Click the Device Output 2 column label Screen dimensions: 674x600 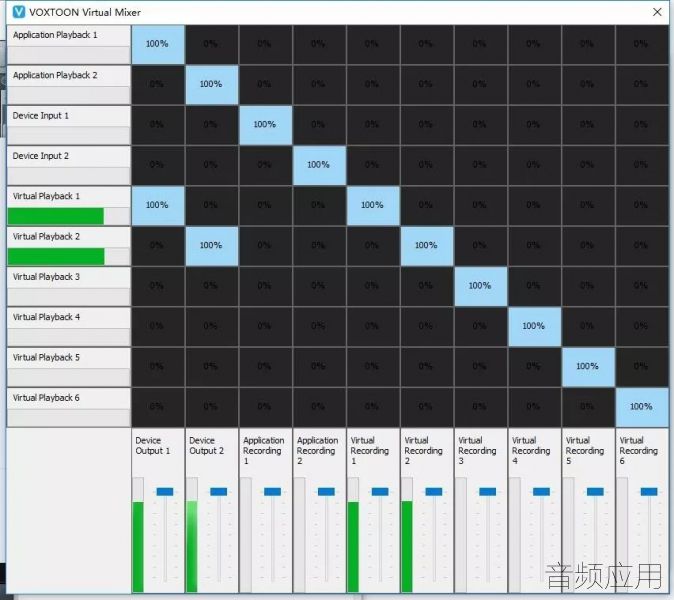206,446
